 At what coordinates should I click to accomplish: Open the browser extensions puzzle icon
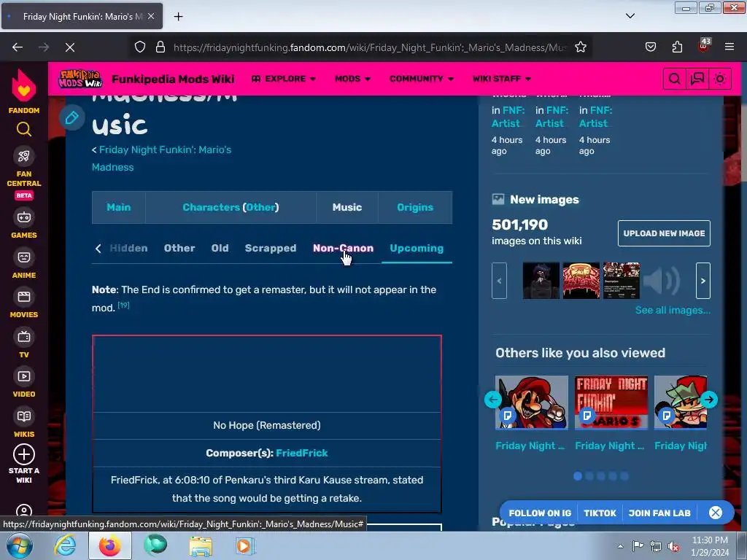point(677,47)
